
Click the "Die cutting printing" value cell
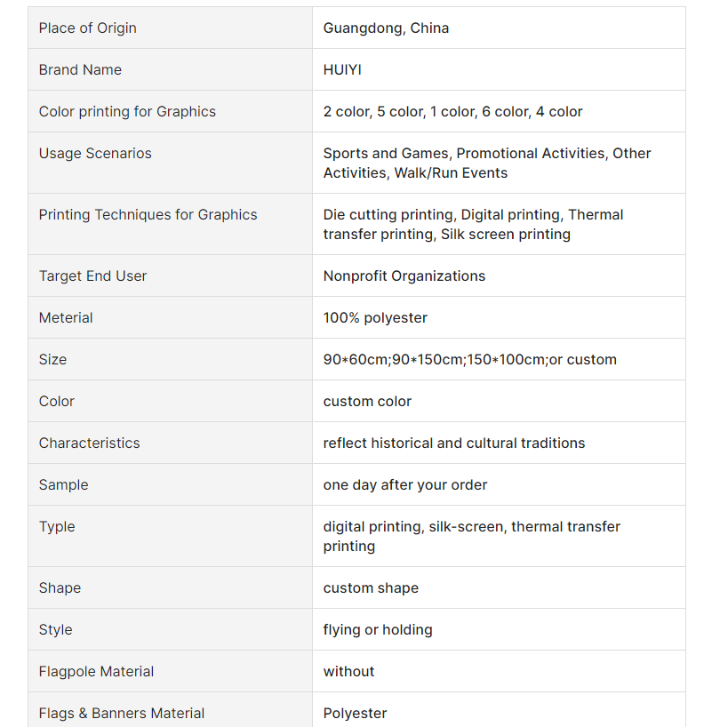point(389,215)
